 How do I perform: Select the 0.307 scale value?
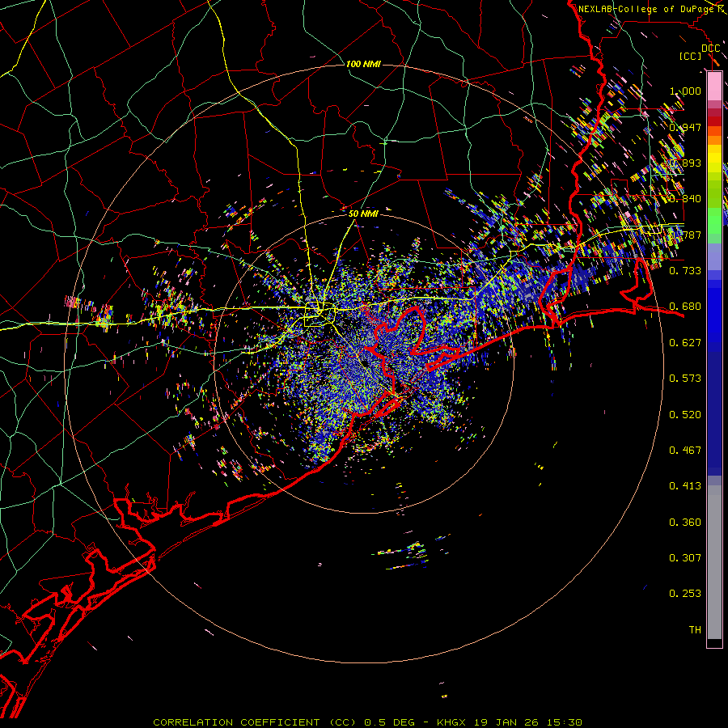pyautogui.click(x=685, y=557)
